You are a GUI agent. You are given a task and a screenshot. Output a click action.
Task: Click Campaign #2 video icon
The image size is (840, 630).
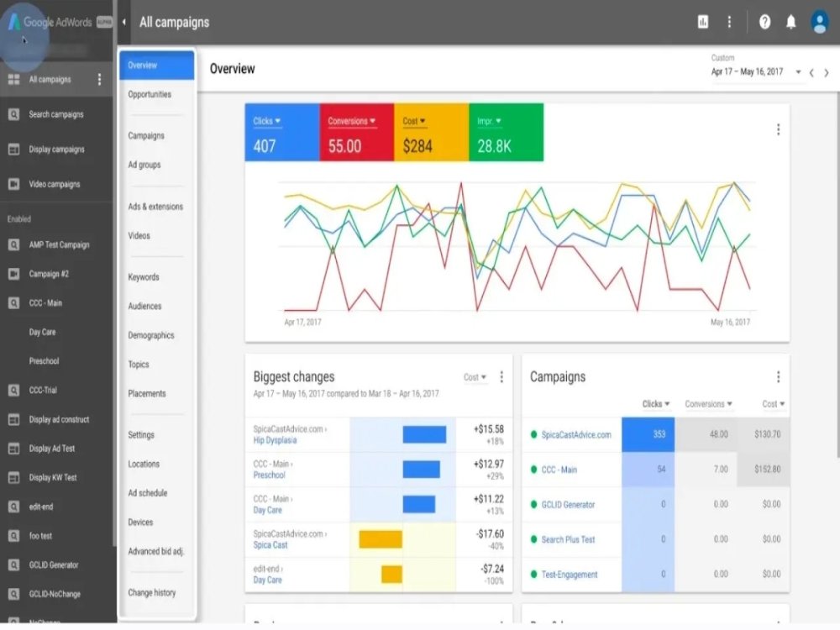tap(14, 274)
